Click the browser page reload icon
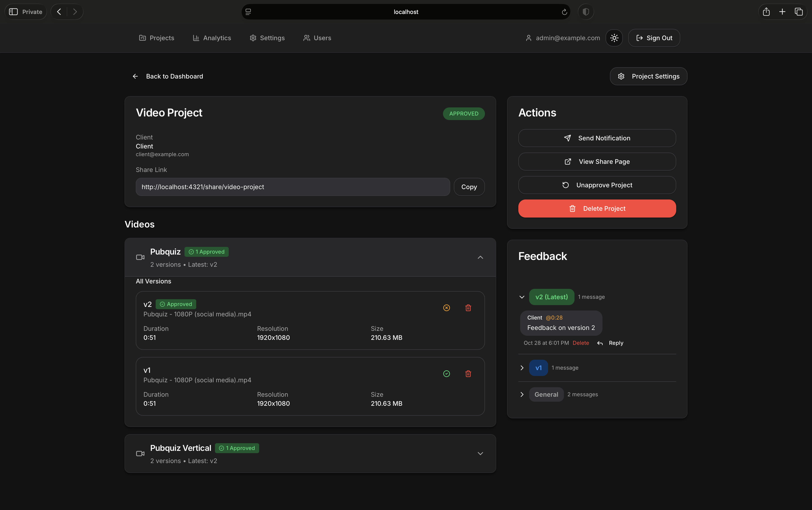Viewport: 812px width, 510px height. pyautogui.click(x=564, y=12)
